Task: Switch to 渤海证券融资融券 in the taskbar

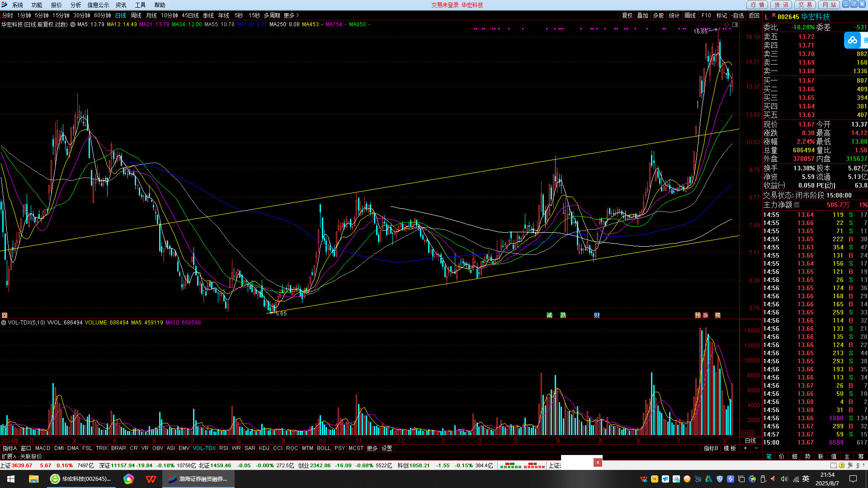Action: click(x=198, y=479)
